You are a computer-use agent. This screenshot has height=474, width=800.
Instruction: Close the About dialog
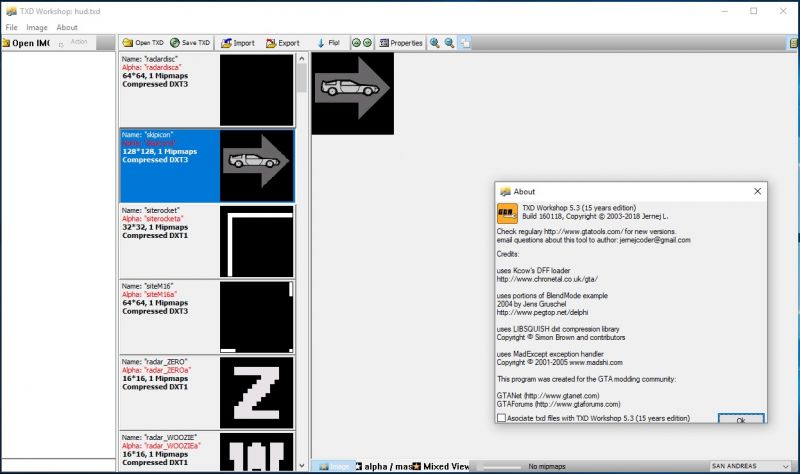[x=757, y=191]
